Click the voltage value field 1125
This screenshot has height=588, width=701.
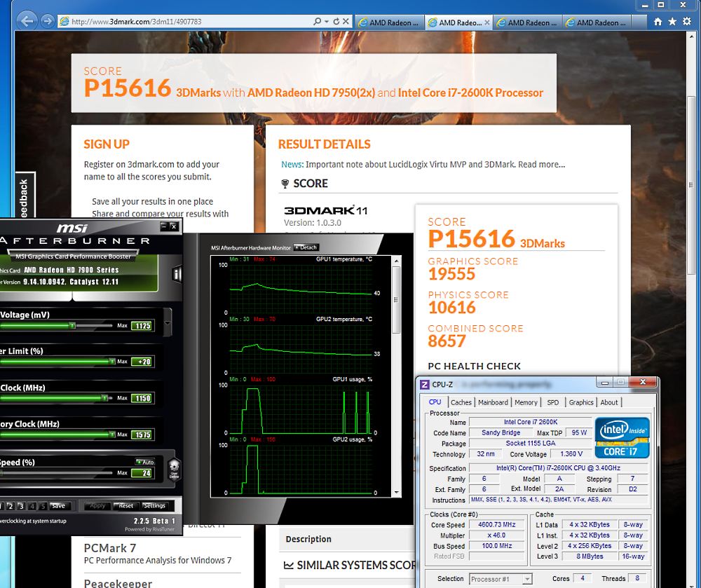pos(142,326)
